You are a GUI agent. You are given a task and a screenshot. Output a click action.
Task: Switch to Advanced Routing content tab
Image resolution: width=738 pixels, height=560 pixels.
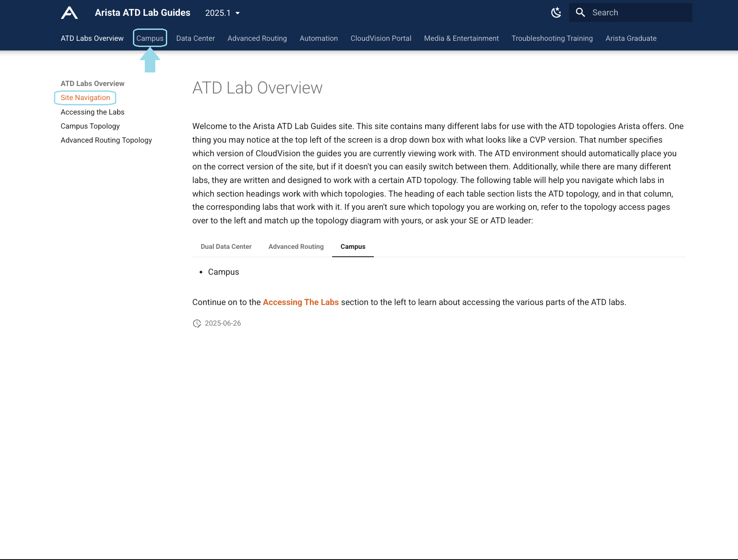296,247
